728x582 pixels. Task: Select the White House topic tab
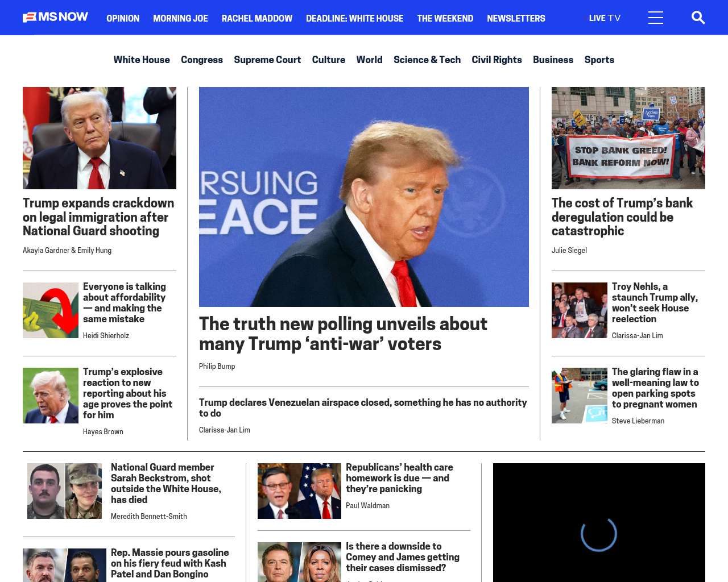tap(142, 60)
